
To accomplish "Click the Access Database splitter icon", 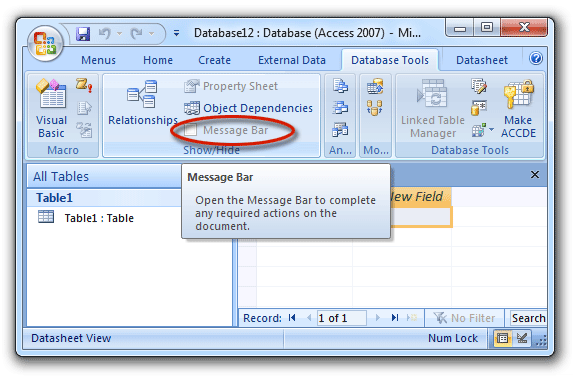I will (375, 108).
